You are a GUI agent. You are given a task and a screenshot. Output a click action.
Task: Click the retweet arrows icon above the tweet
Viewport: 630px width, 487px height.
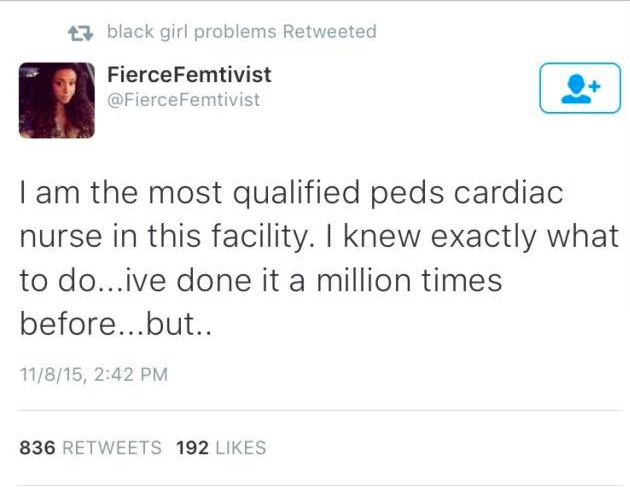(78, 32)
